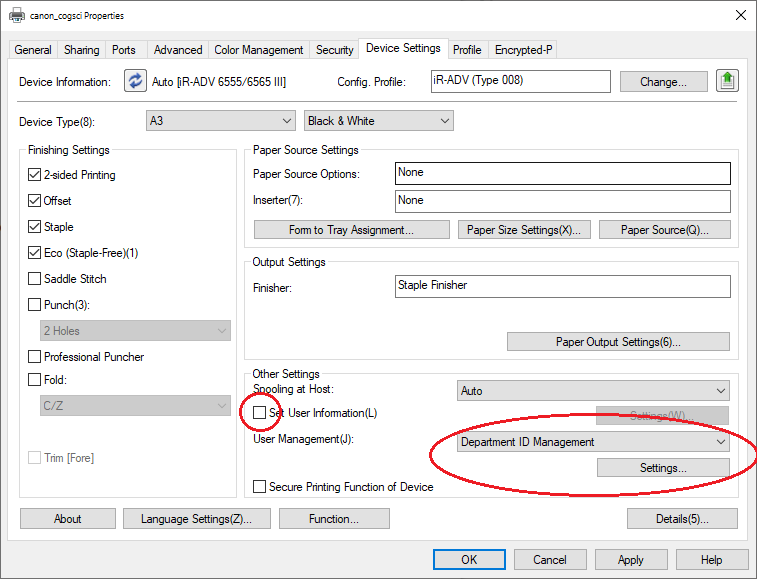Viewport: 757px width, 579px height.
Task: Enable Secure Printing Function of Device
Action: coord(260,487)
